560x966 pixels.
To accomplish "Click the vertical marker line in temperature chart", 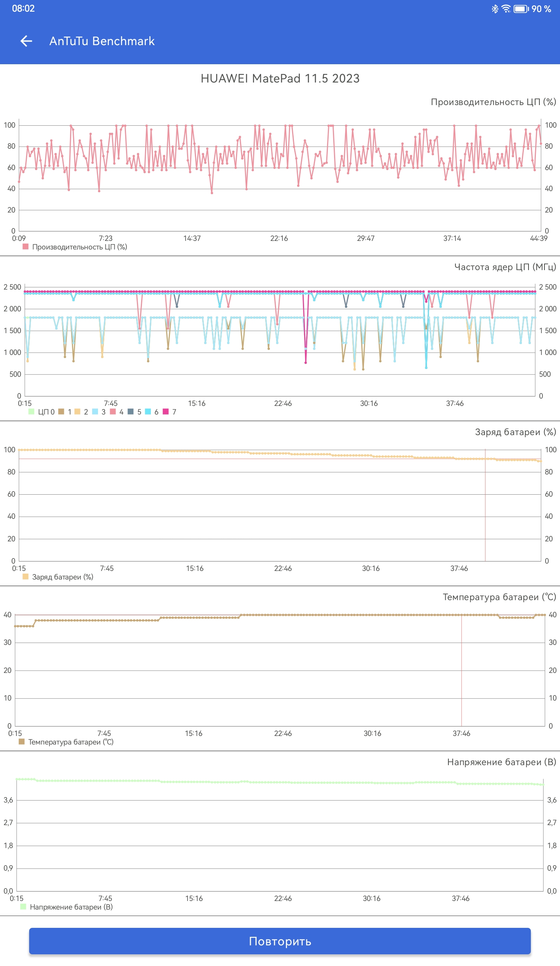I will [x=462, y=670].
